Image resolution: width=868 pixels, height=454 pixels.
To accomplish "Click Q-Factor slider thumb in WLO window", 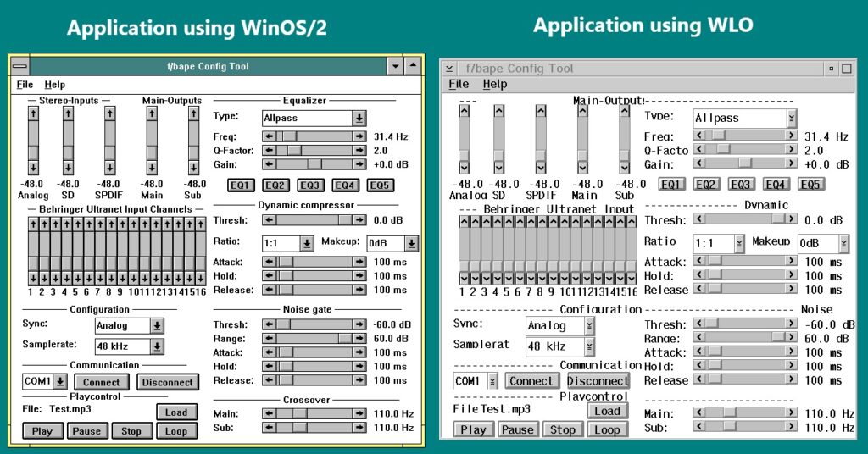I will click(723, 149).
